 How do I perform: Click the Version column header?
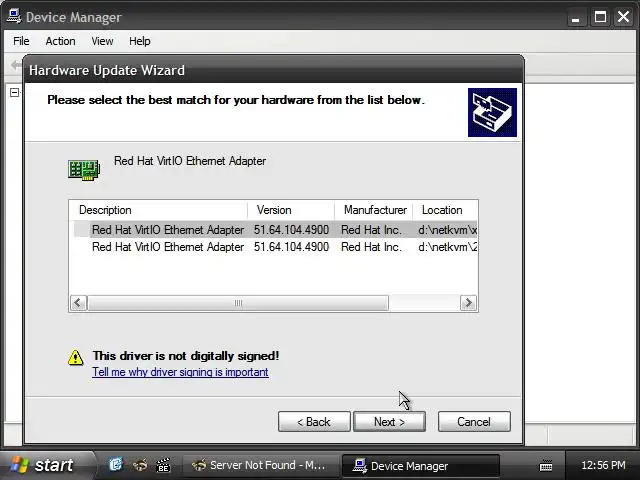point(291,210)
